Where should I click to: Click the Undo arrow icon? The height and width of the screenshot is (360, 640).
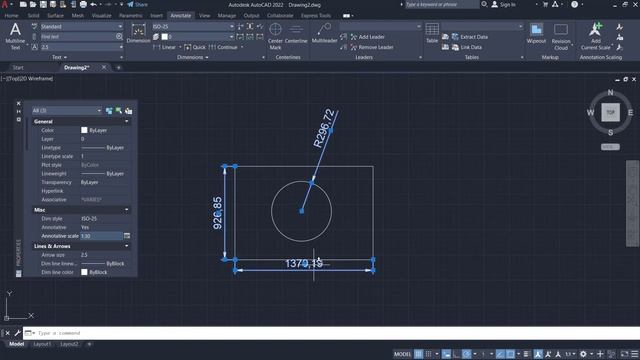93,4
